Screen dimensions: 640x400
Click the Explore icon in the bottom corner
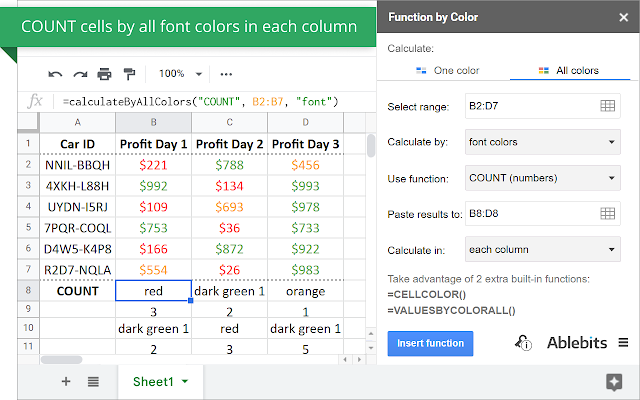tap(614, 381)
